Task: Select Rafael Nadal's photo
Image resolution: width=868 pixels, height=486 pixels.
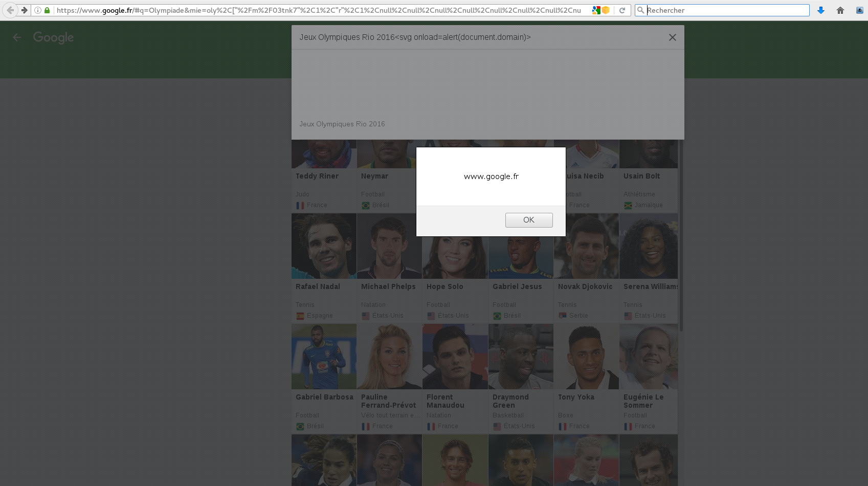Action: (324, 247)
